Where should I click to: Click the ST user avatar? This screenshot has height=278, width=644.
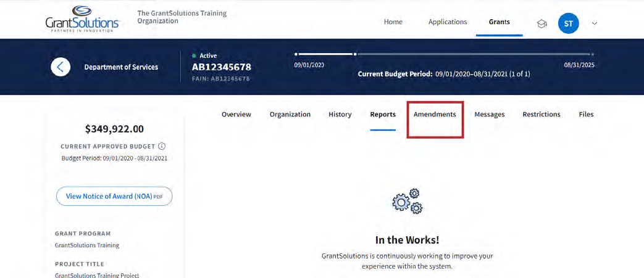point(568,23)
